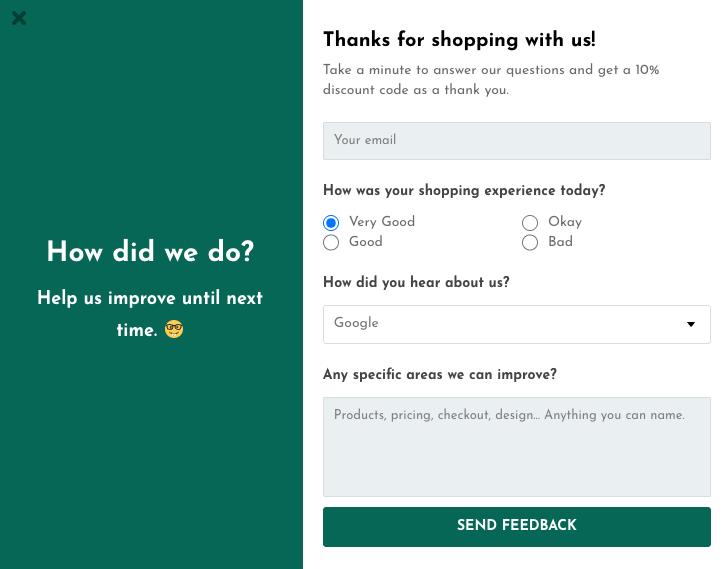This screenshot has height=569, width=727.
Task: Close the feedback popup with the X icon
Action: [19, 18]
